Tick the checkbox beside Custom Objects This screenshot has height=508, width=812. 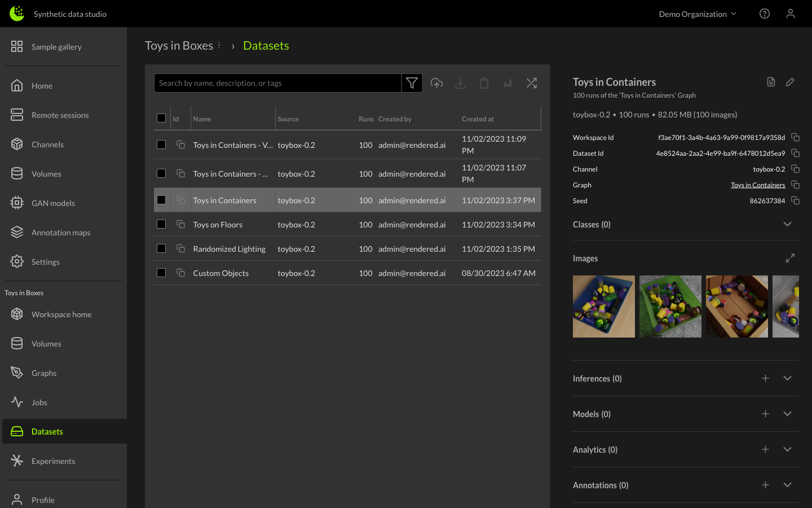pos(161,273)
